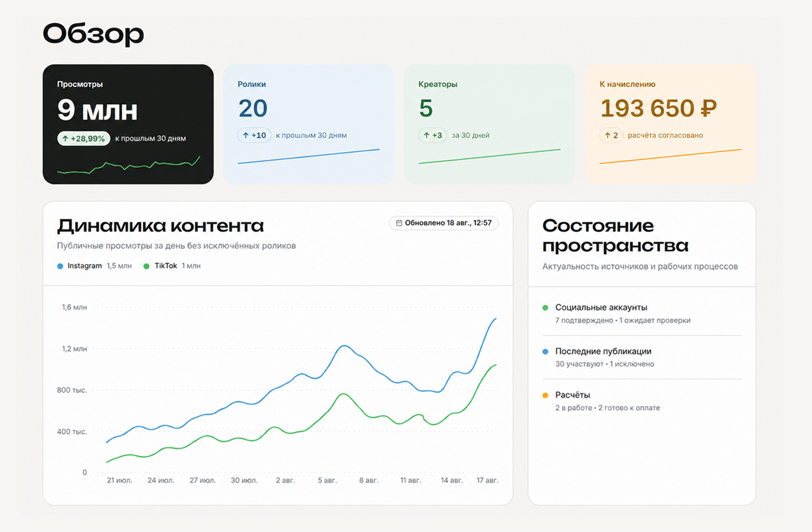This screenshot has width=812, height=532.
Task: Click the +28,99% growth badge
Action: (x=84, y=139)
